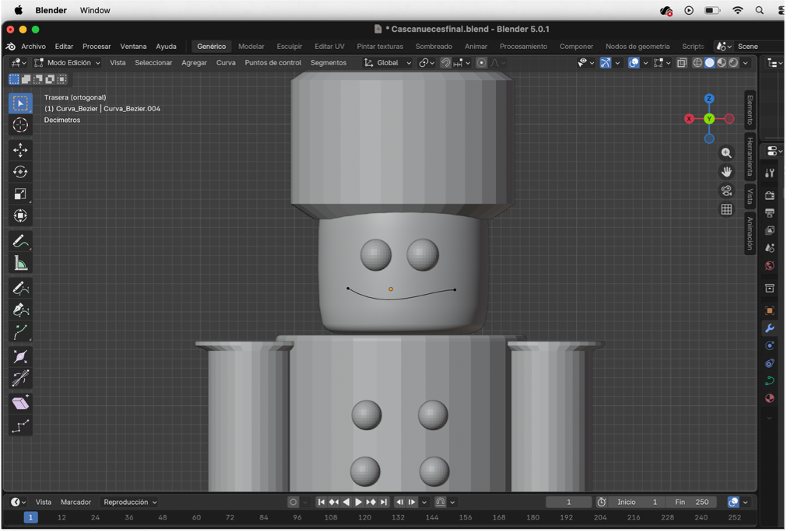Enable proportional editing in the header
This screenshot has width=787, height=532.
click(482, 63)
